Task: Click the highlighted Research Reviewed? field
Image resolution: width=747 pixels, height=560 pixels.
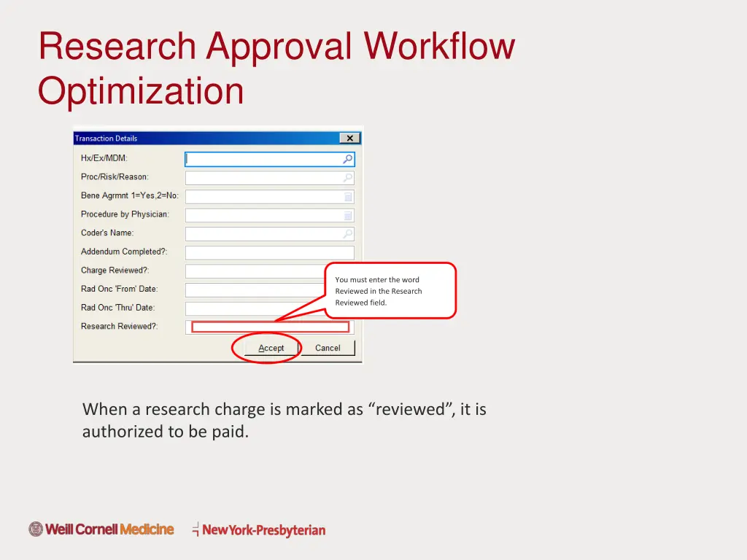Action: point(270,327)
